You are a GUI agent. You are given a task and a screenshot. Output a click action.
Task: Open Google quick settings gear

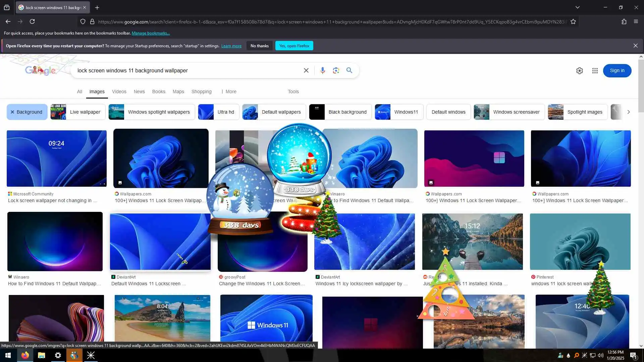(579, 71)
